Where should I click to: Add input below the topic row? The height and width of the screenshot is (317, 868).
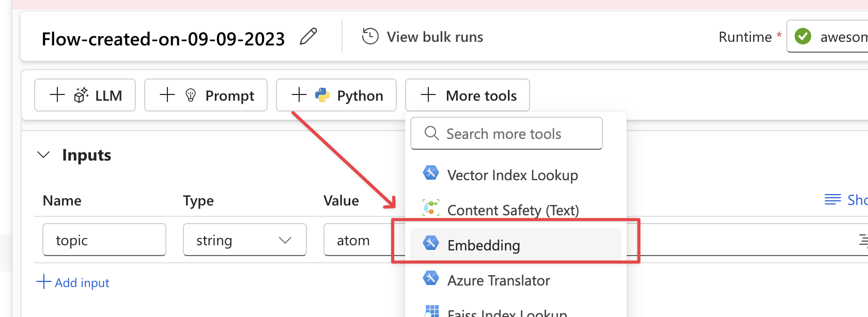73,282
